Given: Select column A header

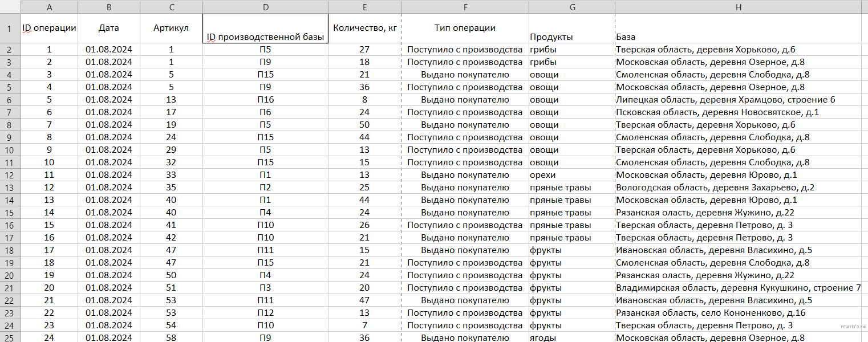Looking at the screenshot, I should [49, 7].
